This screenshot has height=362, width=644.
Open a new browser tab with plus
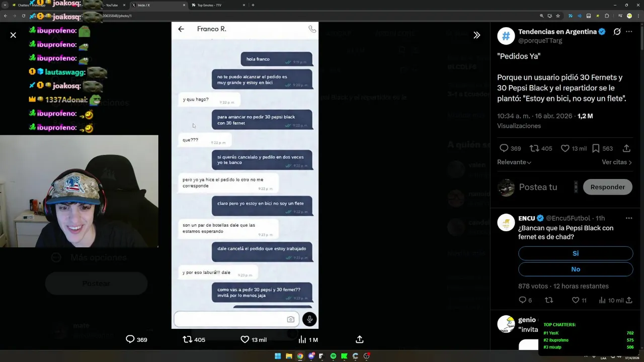[x=253, y=5]
